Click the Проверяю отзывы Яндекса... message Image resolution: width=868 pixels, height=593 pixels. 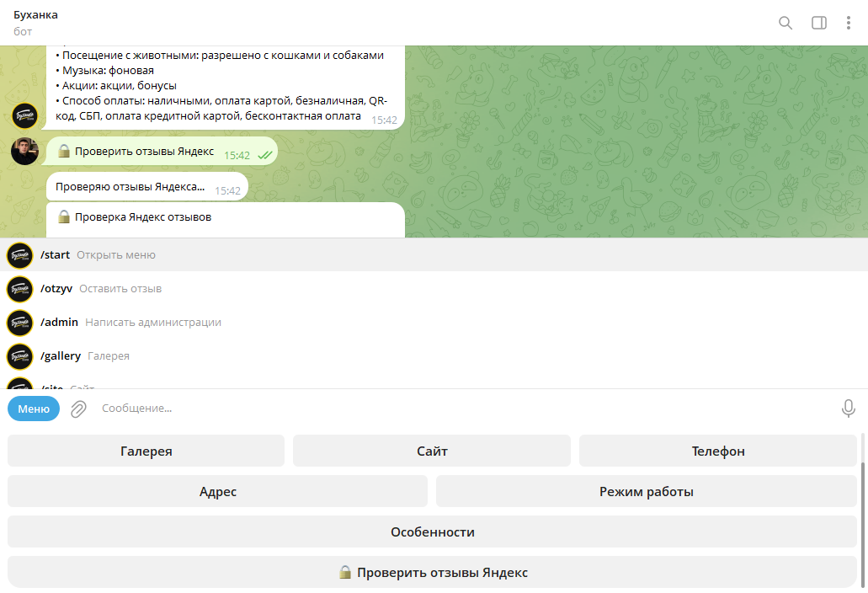(x=147, y=187)
